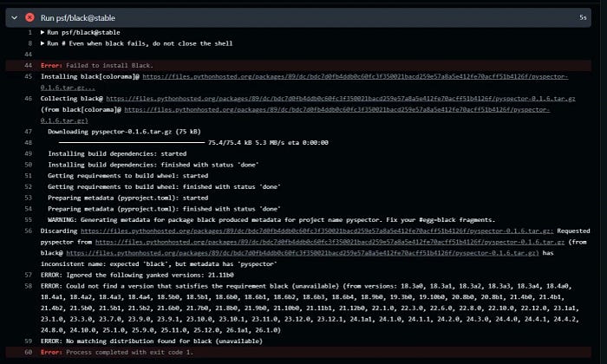Click line number 1

click(x=29, y=32)
